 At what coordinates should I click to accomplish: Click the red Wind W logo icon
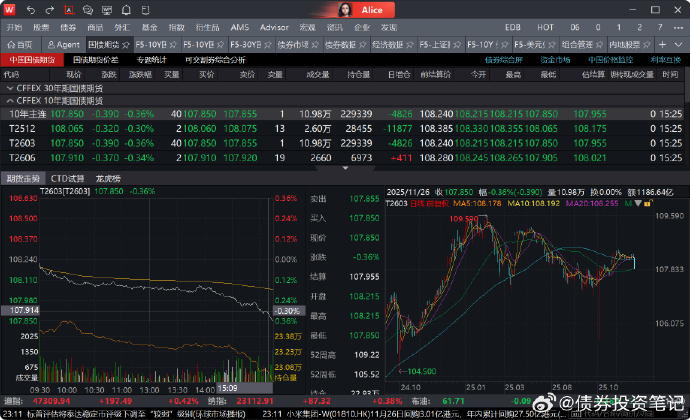click(x=9, y=10)
